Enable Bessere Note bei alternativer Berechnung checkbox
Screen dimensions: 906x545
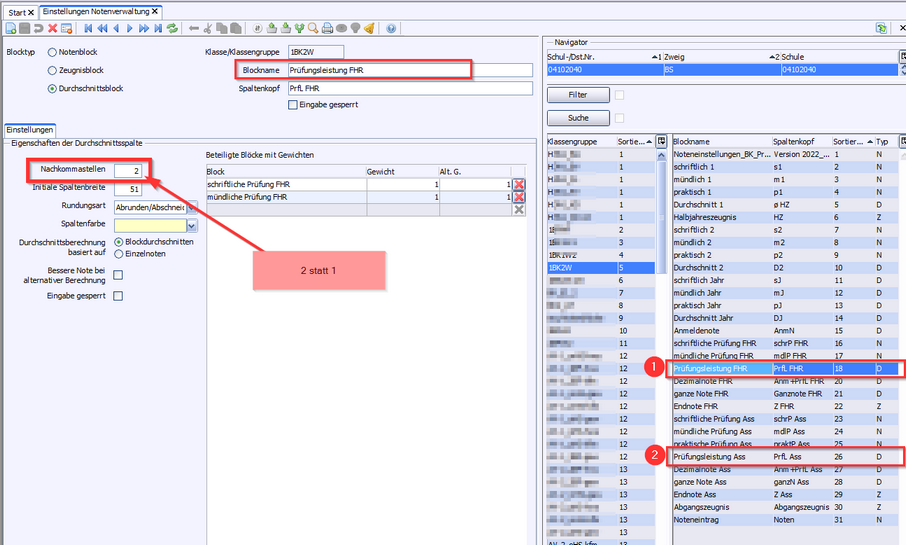118,275
